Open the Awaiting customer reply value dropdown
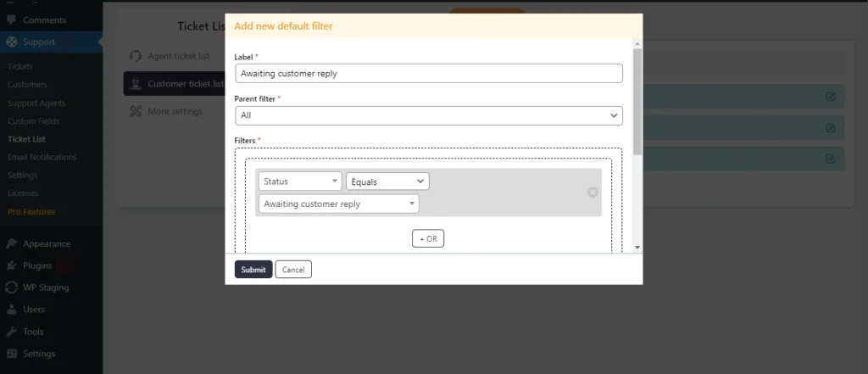The height and width of the screenshot is (374, 868). coord(339,204)
